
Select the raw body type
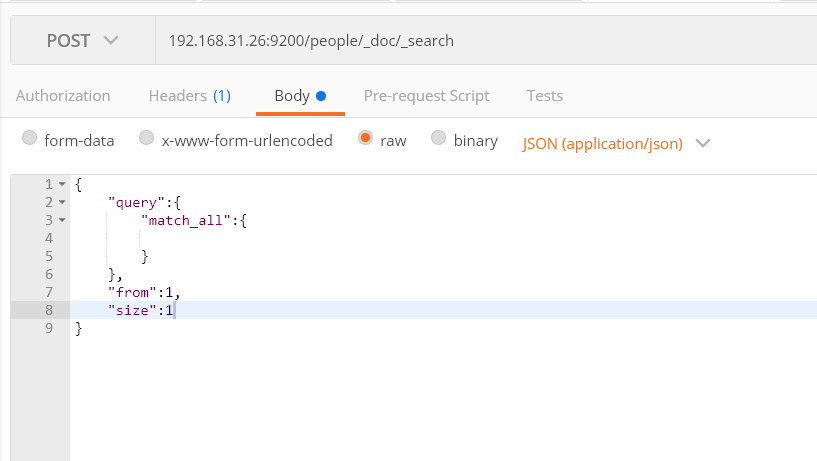[366, 140]
